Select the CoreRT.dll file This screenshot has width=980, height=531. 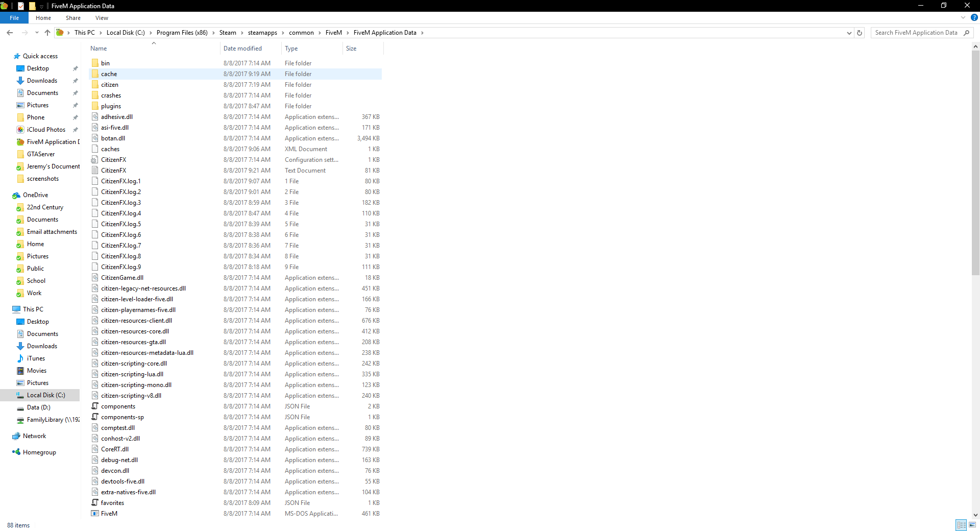tap(235, 449)
